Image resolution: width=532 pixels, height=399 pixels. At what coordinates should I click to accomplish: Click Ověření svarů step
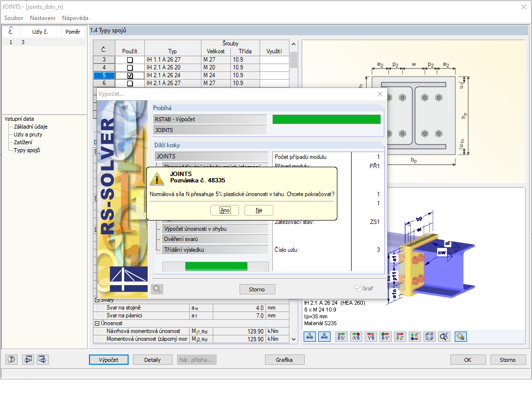click(x=215, y=239)
